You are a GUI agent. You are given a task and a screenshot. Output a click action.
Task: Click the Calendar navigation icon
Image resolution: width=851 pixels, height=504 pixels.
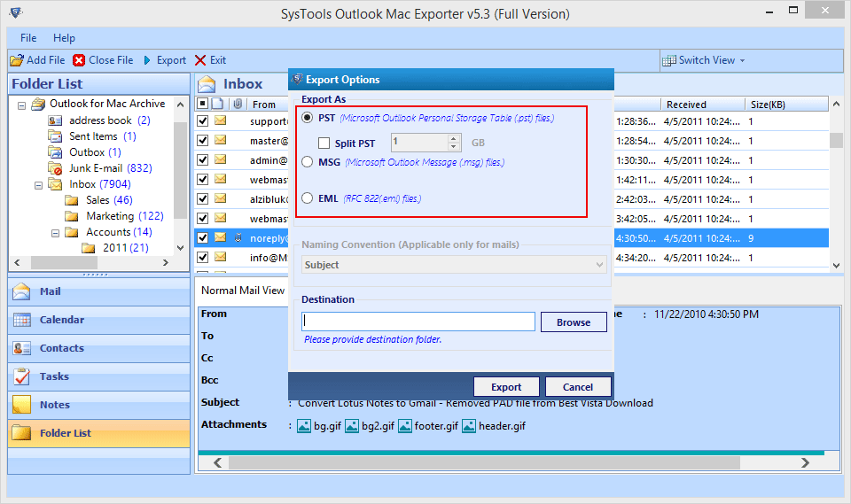point(21,320)
